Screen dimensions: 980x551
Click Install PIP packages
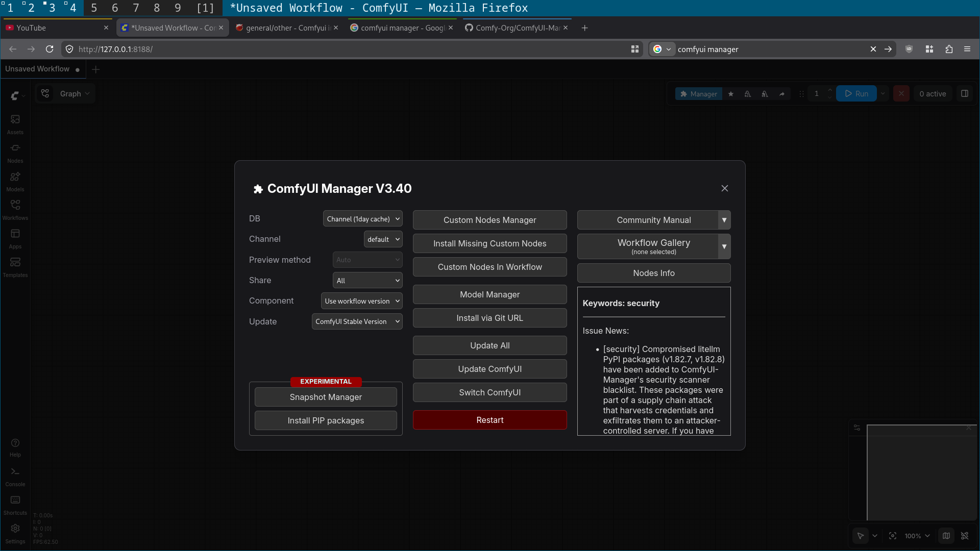click(x=326, y=420)
